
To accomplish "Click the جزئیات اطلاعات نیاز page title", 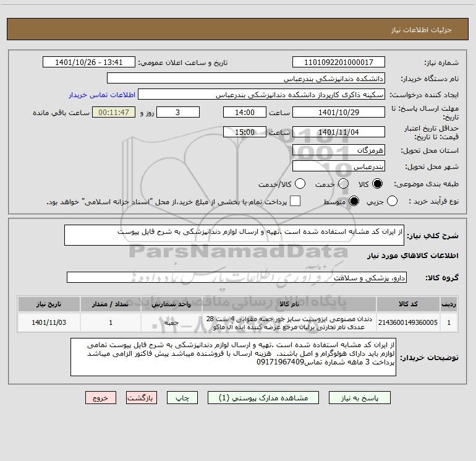I will point(422,30).
